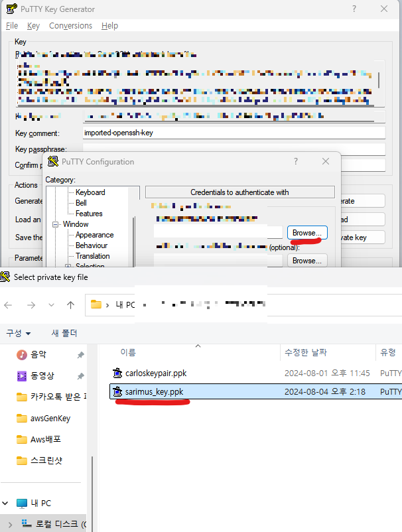This screenshot has width=402, height=532.
Task: Click PuTTY Key Generator title bar icon
Action: 11,9
